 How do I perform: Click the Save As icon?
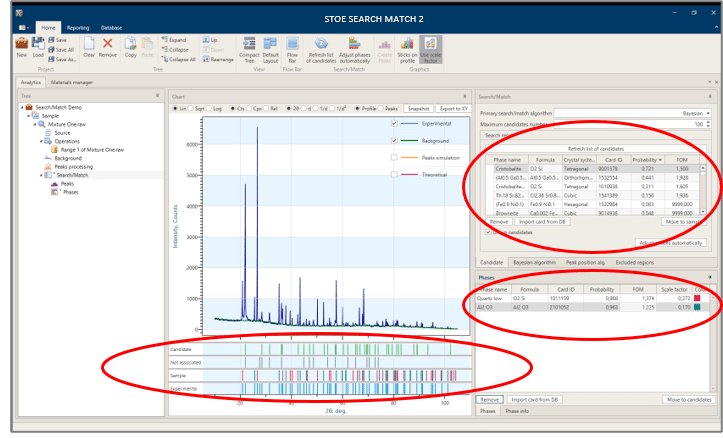point(51,59)
